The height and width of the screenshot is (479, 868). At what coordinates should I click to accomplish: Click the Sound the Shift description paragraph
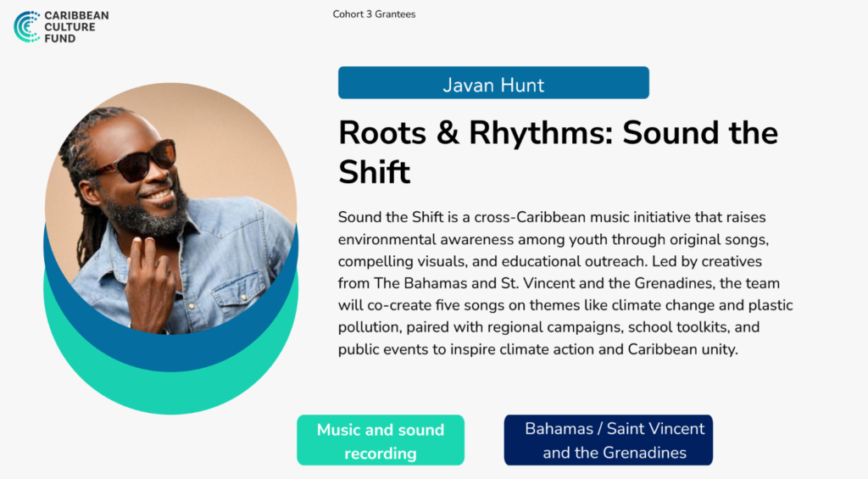point(565,282)
